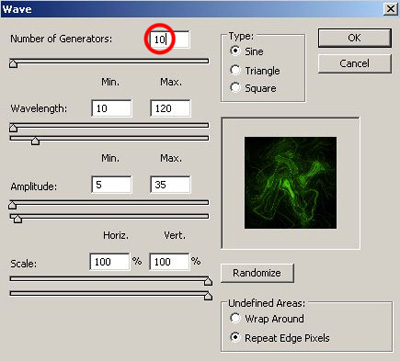
Task: Click the green wave preview thumbnail
Action: pyautogui.click(x=290, y=183)
